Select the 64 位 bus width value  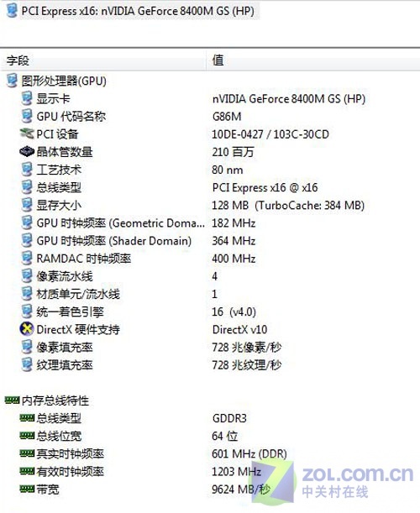click(x=224, y=436)
